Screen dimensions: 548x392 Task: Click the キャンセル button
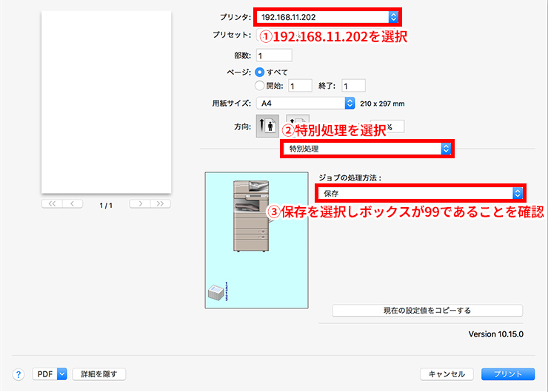447,374
